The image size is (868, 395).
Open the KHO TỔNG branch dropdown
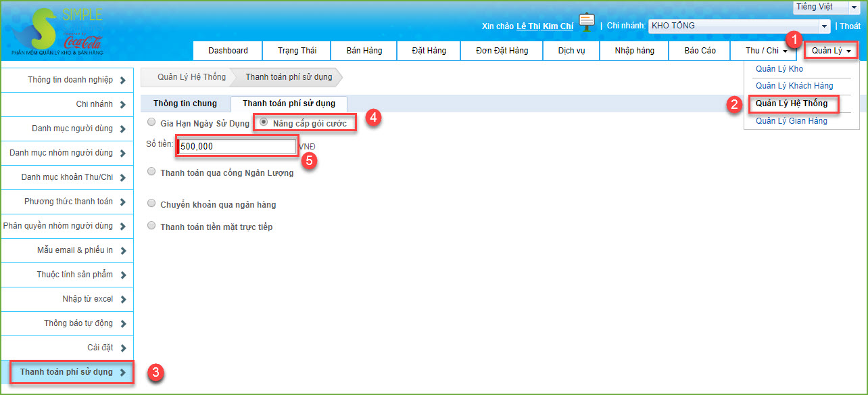pos(739,26)
